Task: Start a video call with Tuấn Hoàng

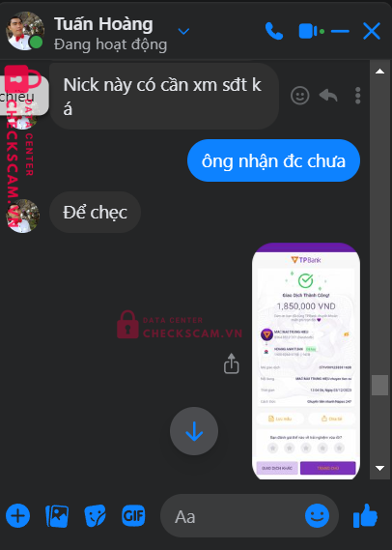Action: click(x=311, y=31)
